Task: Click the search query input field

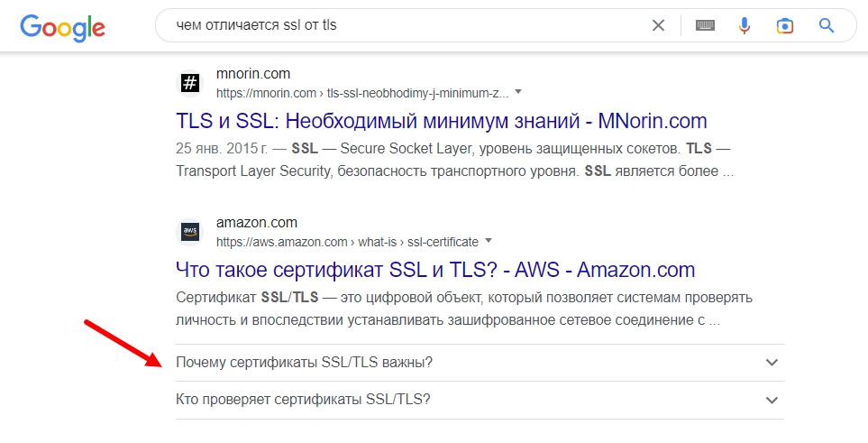Action: [x=397, y=26]
